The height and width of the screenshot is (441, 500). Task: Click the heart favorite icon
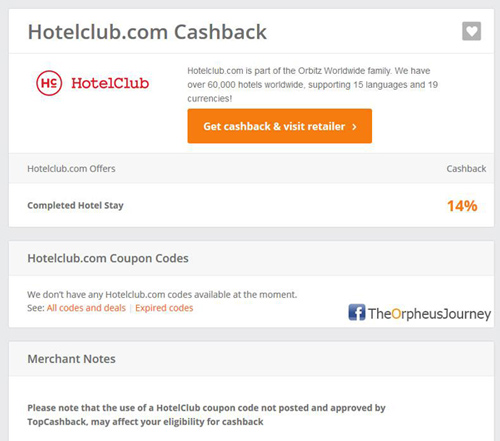[471, 31]
